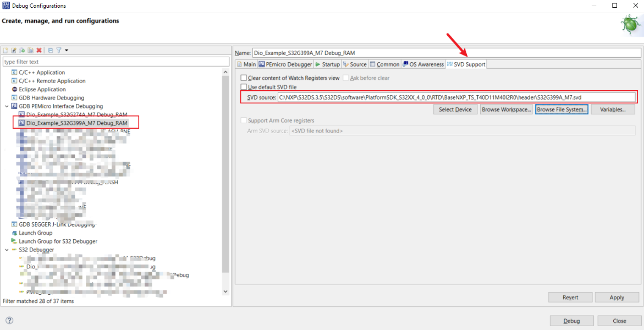Image resolution: width=644 pixels, height=330 pixels.
Task: Select C/C++ Application tree item
Action: [41, 73]
